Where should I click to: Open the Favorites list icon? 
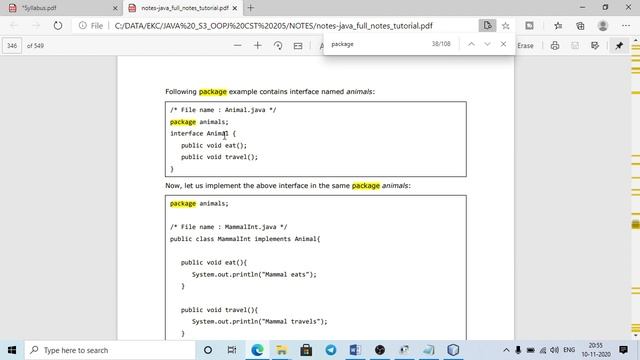[558, 26]
